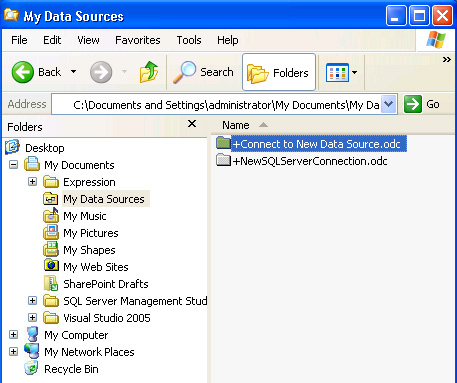Image resolution: width=457 pixels, height=383 pixels.
Task: Click the My Shapes folder icon
Action: click(51, 249)
